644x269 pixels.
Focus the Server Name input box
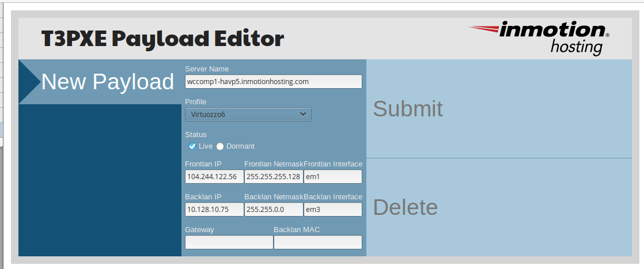pos(273,82)
